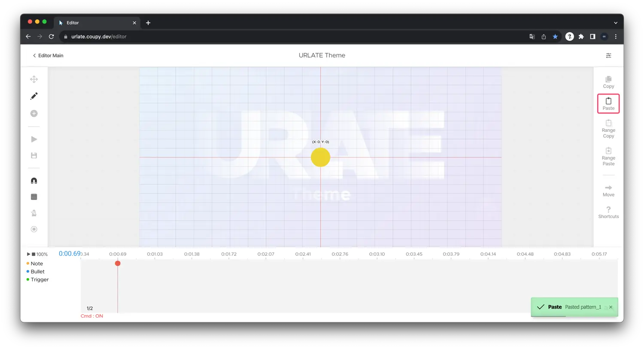Select the pencil draw tool
644x349 pixels.
(x=34, y=96)
